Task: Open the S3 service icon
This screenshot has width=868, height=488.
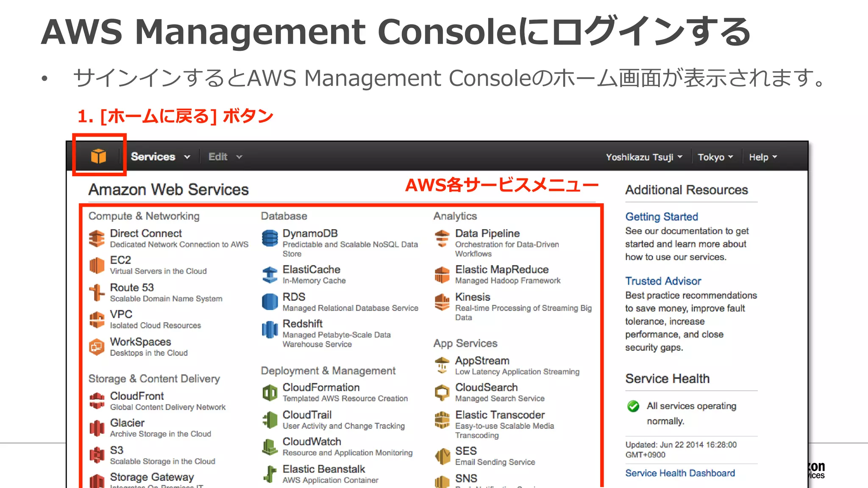Action: coord(97,455)
